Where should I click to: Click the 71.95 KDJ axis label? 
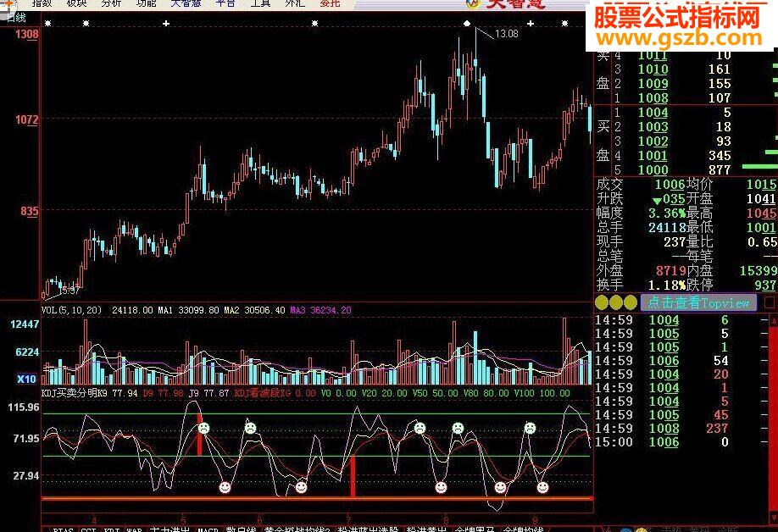tap(25, 438)
